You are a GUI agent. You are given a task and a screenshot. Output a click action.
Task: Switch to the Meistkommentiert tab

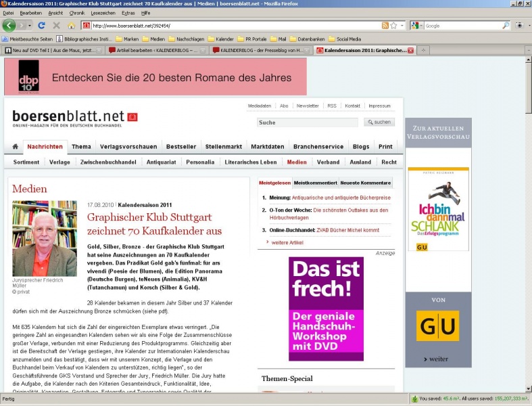[315, 183]
